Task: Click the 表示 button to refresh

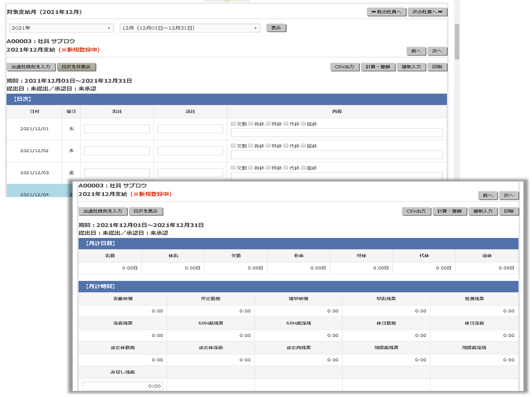Action: (x=276, y=28)
